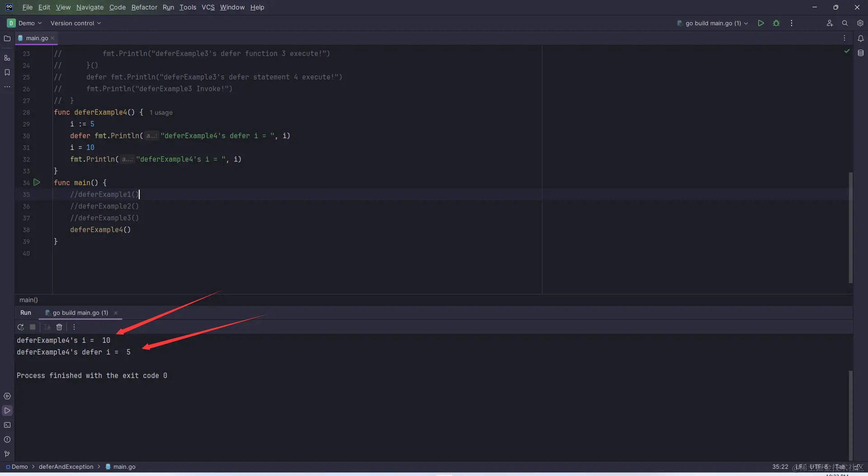Click the deferExample4() call on line 38
Image resolution: width=868 pixels, height=476 pixels.
[x=100, y=229]
